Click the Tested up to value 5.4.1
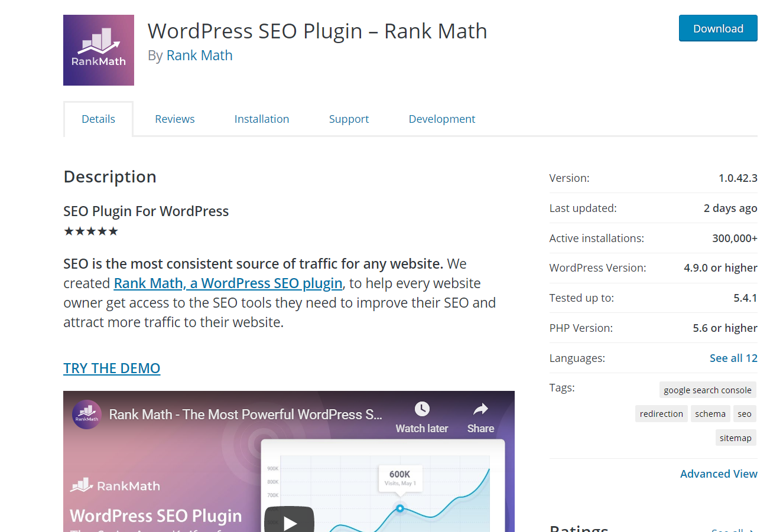This screenshot has width=783, height=532. tap(745, 298)
